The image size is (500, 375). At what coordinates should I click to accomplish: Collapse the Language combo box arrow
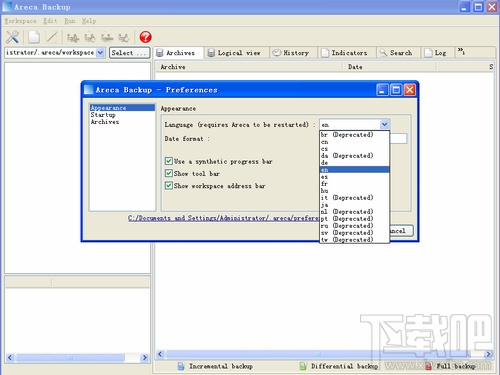point(384,124)
